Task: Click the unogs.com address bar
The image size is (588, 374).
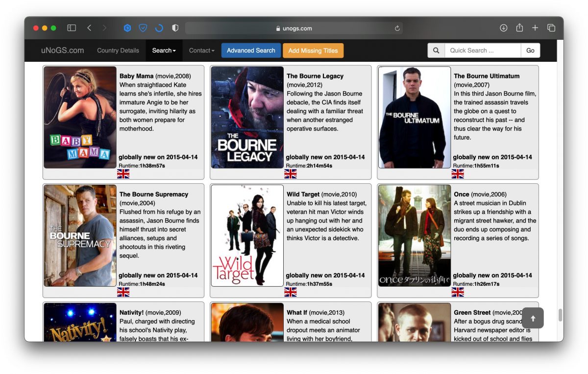Action: 294,28
